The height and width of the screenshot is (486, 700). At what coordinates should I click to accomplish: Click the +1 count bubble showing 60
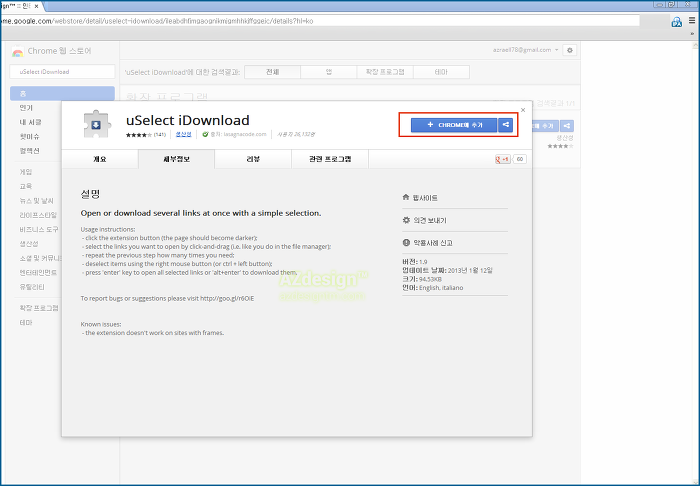pyautogui.click(x=520, y=159)
